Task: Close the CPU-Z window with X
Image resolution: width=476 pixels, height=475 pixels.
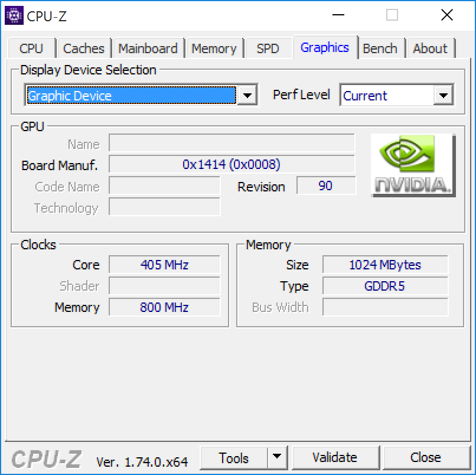Action: [447, 15]
